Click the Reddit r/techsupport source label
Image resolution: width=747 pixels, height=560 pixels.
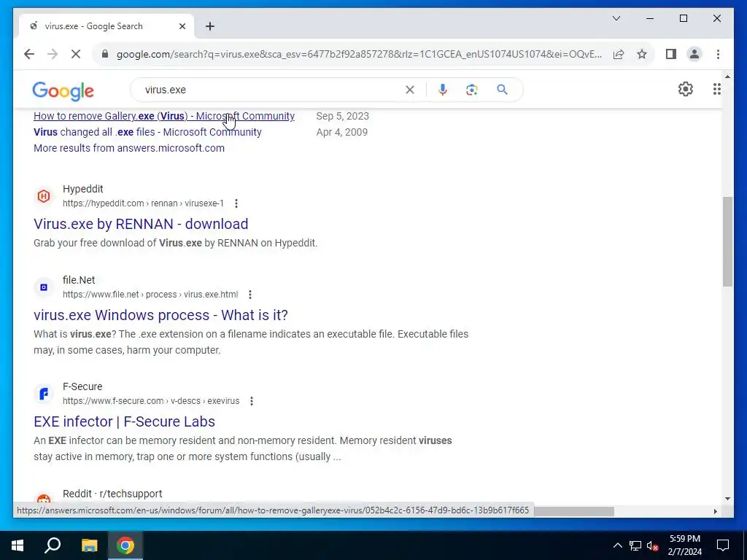[112, 494]
